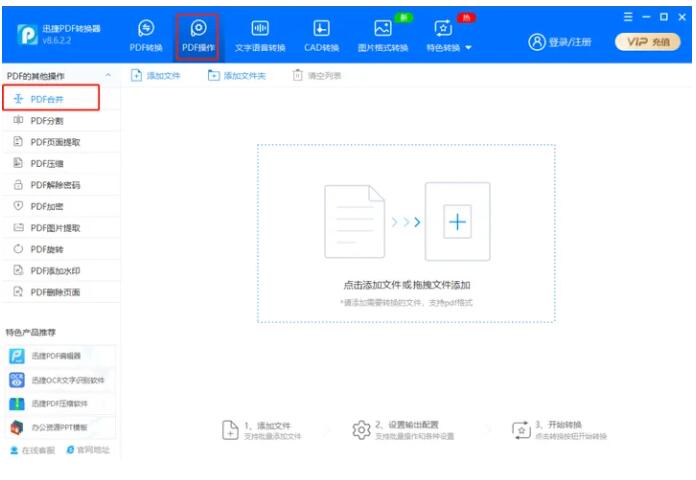The width and height of the screenshot is (696, 480).
Task: Click 清空列表 trash button
Action: tap(317, 76)
